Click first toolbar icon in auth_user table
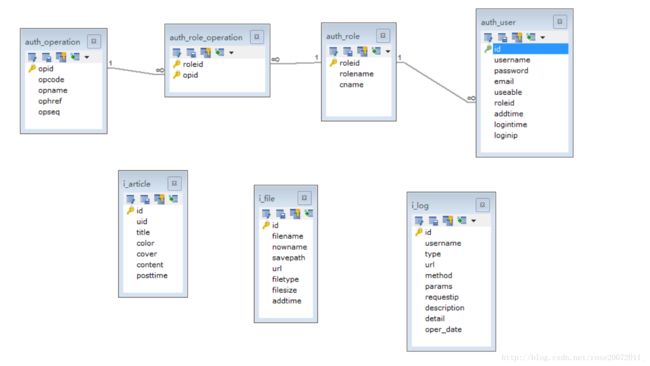This screenshot has width=650, height=366. point(488,37)
